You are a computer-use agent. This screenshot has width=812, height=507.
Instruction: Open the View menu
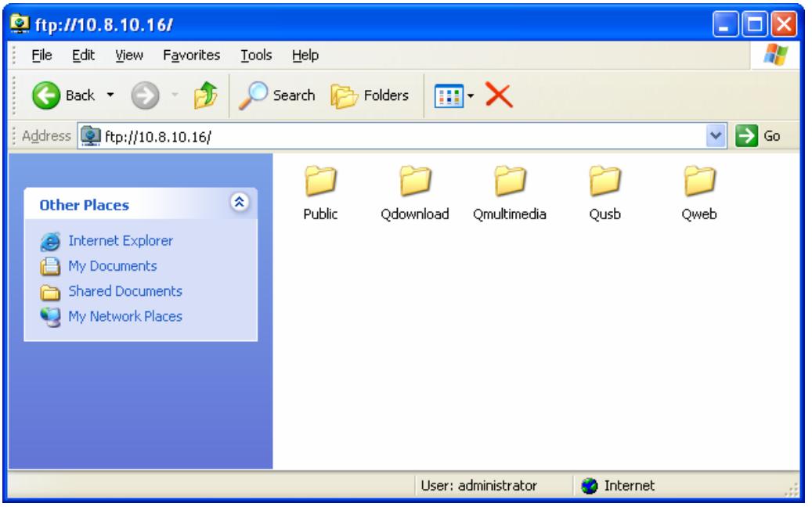[129, 55]
